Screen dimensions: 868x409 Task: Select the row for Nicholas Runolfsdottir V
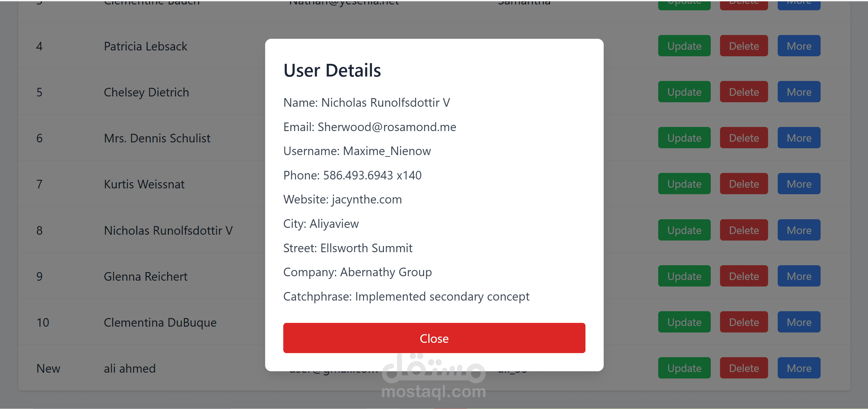(168, 230)
